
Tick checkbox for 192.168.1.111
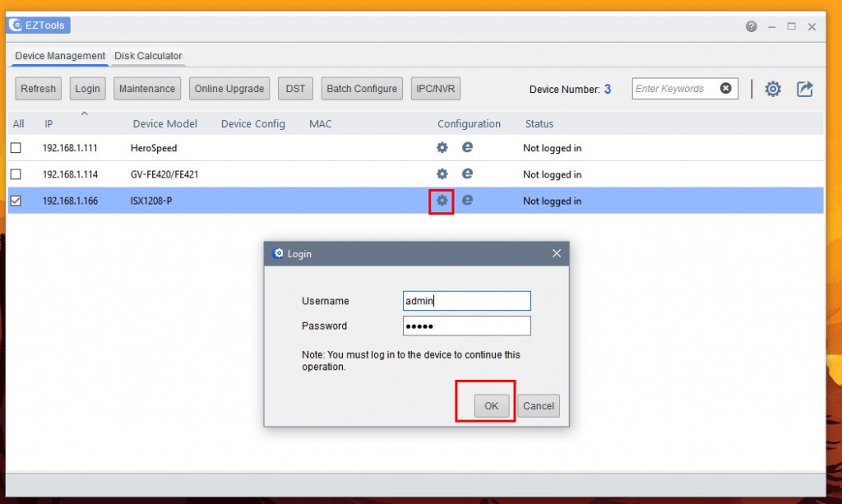(x=16, y=148)
